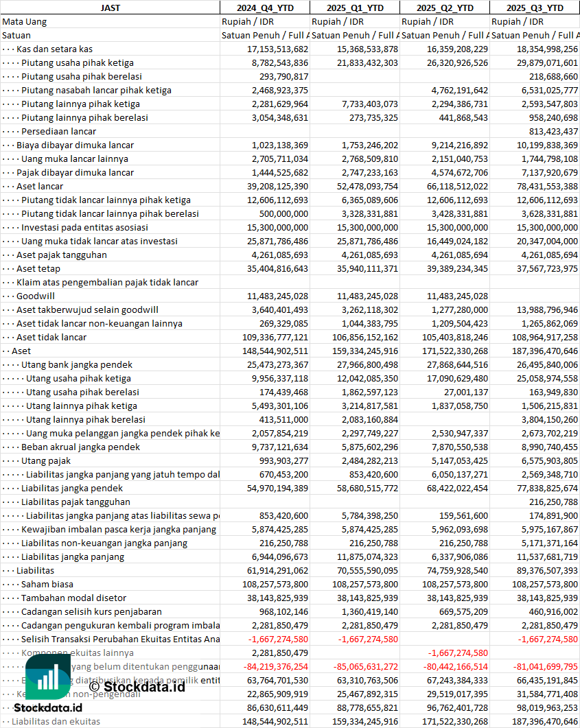The image size is (580, 728).
Task: Click Liabilitas jangka panjang total label
Action: coord(73,557)
